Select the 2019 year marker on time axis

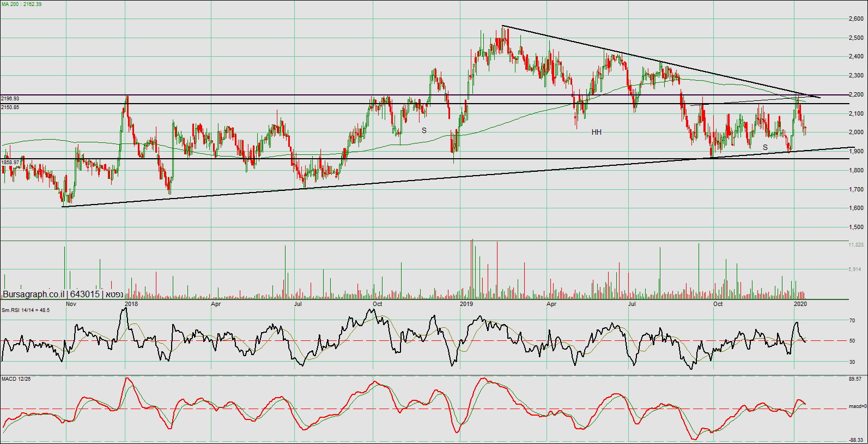[466, 304]
